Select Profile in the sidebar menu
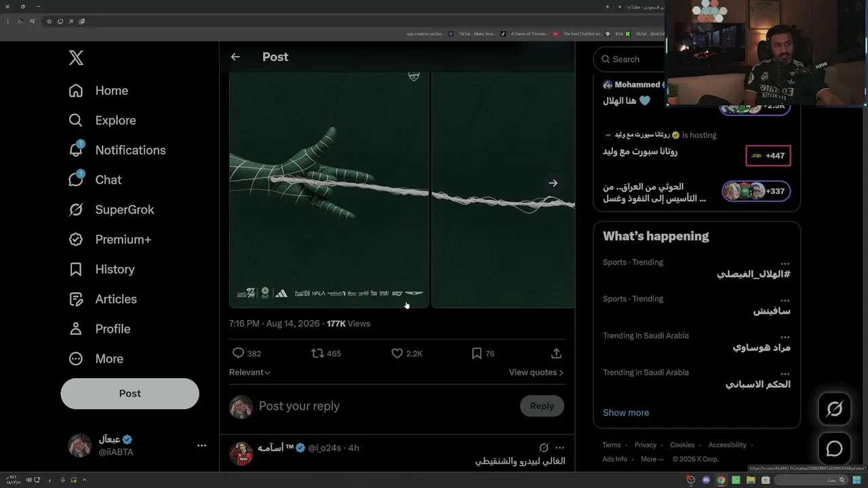 (113, 329)
